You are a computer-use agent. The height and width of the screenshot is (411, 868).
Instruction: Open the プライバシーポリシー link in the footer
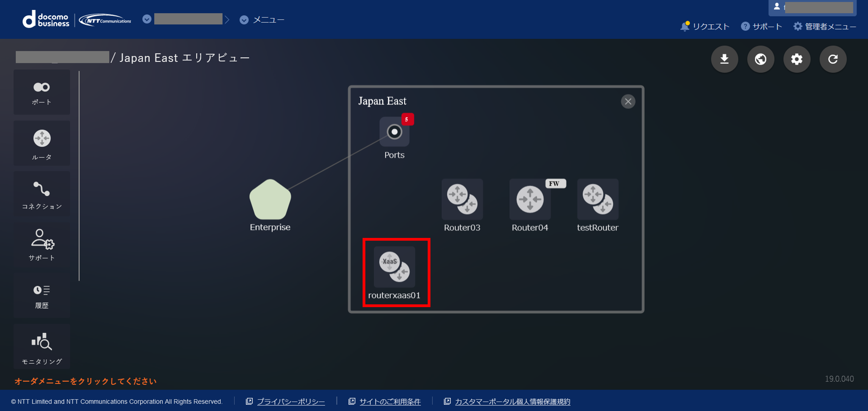290,402
